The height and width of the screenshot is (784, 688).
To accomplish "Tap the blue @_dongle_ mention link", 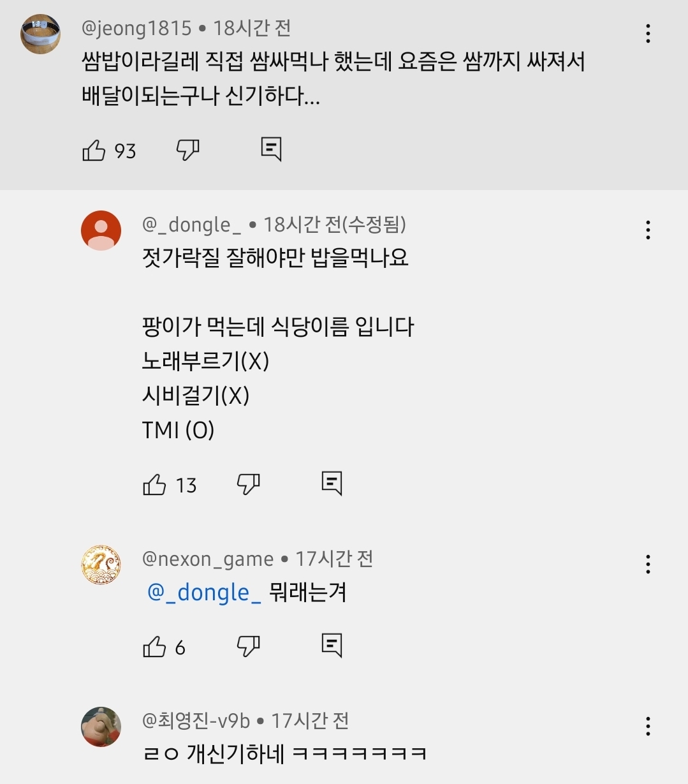I will (204, 593).
